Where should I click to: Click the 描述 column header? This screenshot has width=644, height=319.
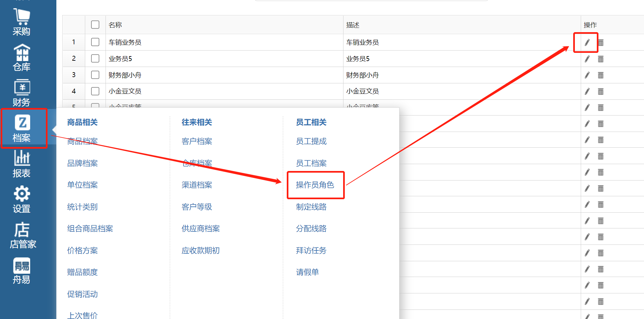pos(462,25)
